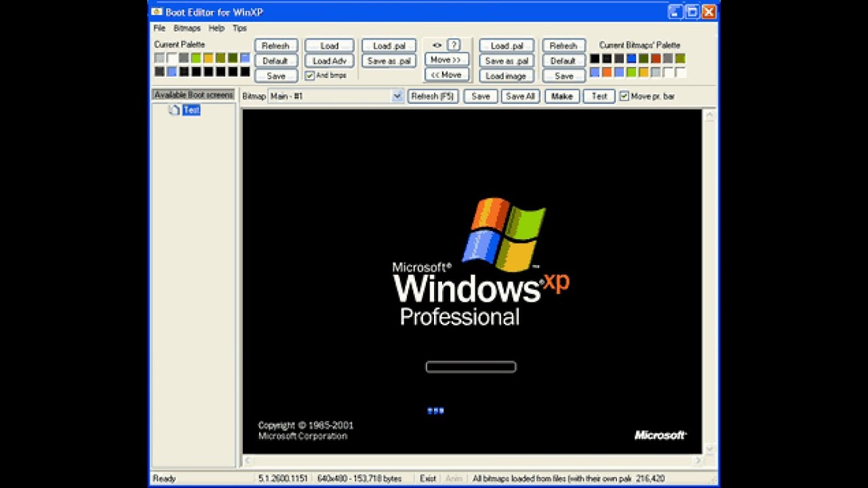Pick bright orange swatch in Current Bitmaps' Palette
Screen dimensions: 868x488
coord(607,72)
